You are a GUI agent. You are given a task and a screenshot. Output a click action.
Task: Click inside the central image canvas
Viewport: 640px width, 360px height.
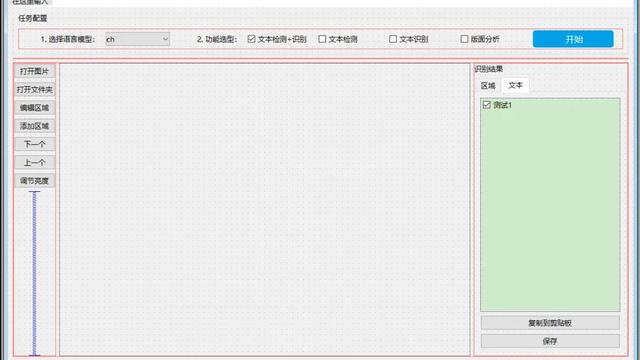click(x=265, y=209)
